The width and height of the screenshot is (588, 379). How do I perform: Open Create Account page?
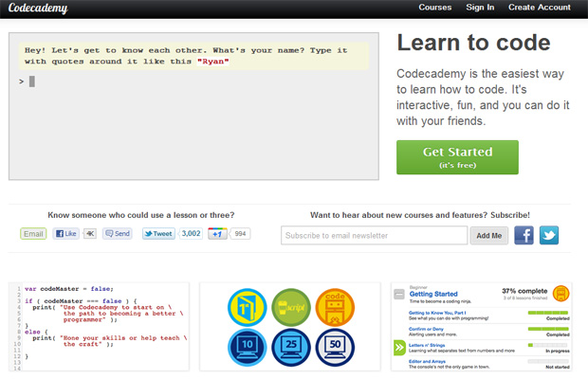click(x=539, y=8)
